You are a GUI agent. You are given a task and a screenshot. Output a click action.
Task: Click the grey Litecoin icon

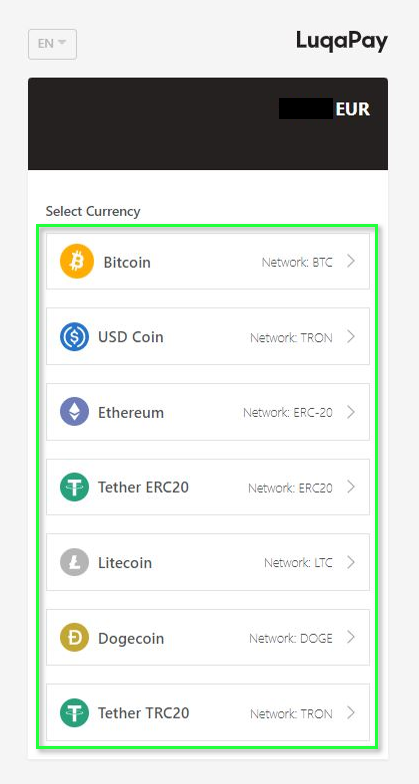point(74,562)
